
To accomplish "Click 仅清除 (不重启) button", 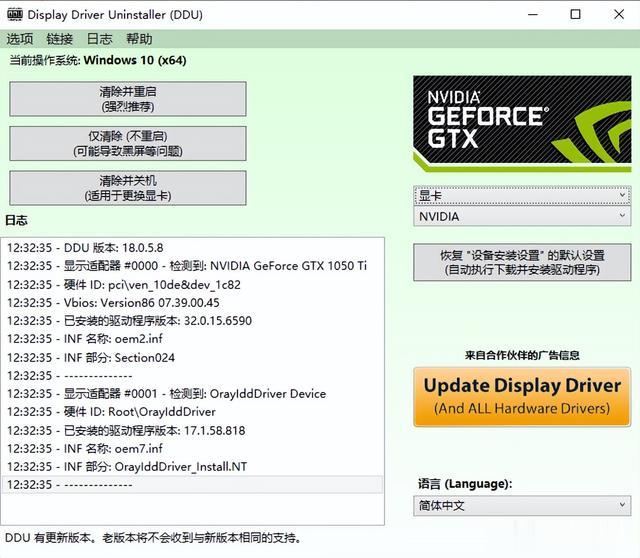I will tap(128, 143).
